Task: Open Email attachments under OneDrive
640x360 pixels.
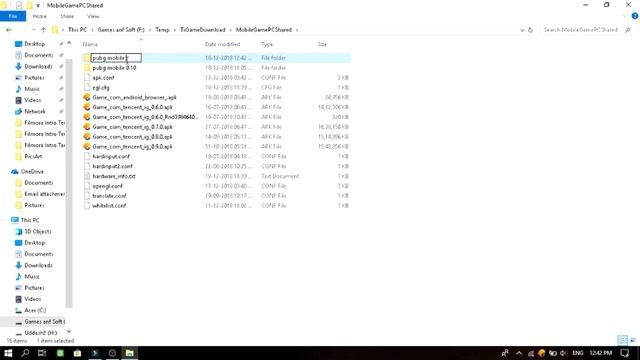Action: (x=44, y=194)
